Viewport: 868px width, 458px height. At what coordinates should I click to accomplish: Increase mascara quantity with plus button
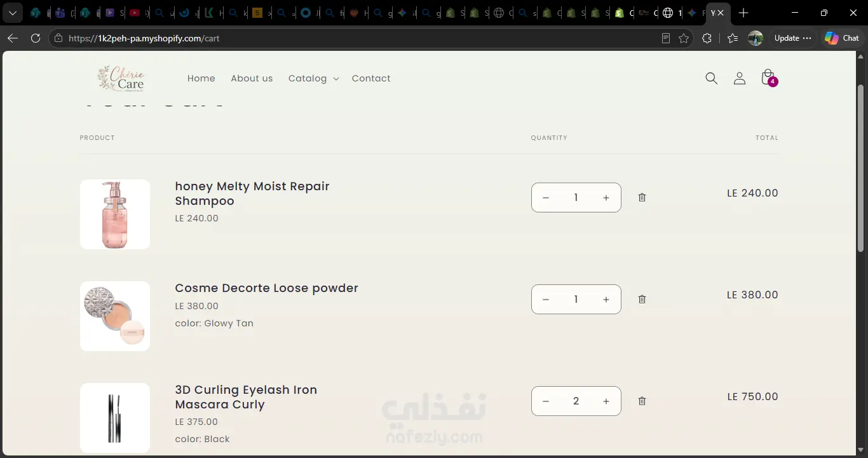click(606, 401)
